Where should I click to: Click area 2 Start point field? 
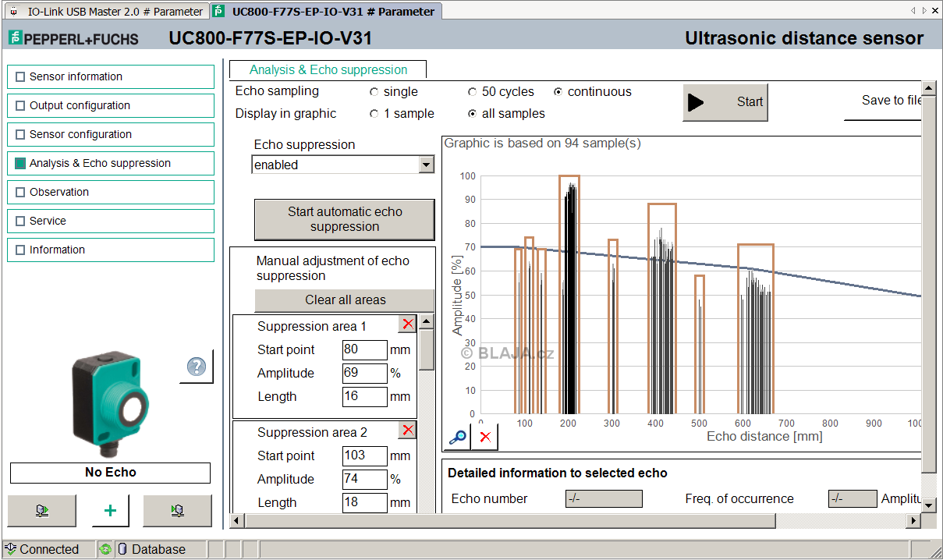pos(364,455)
